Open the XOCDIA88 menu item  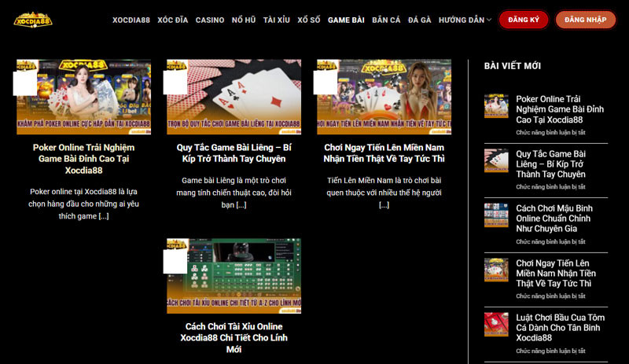(x=131, y=20)
